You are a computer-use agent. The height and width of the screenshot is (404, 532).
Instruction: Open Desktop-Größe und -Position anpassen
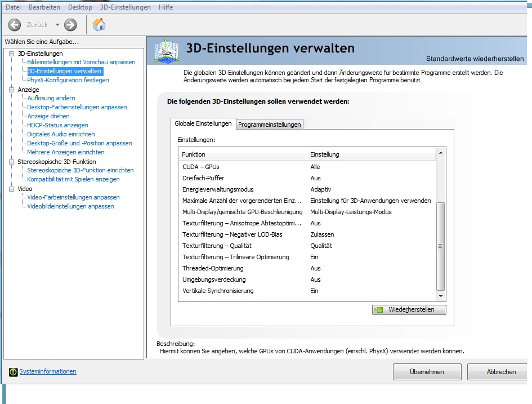pos(79,143)
